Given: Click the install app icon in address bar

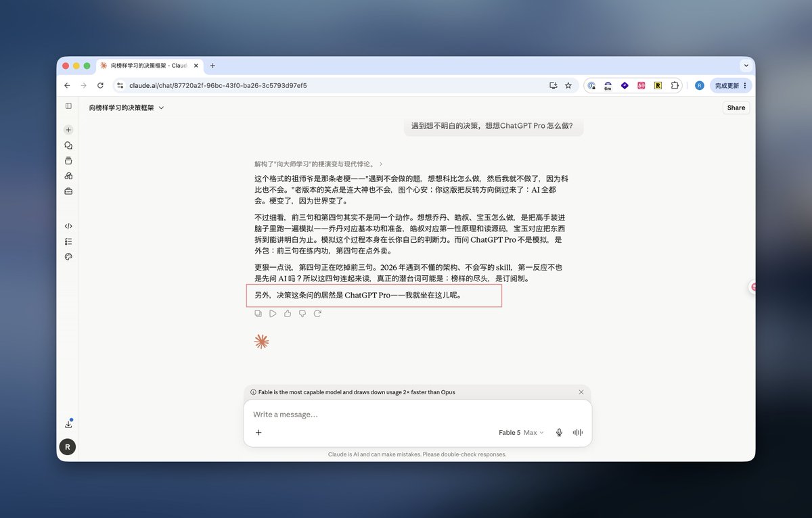Looking at the screenshot, I should pos(554,86).
